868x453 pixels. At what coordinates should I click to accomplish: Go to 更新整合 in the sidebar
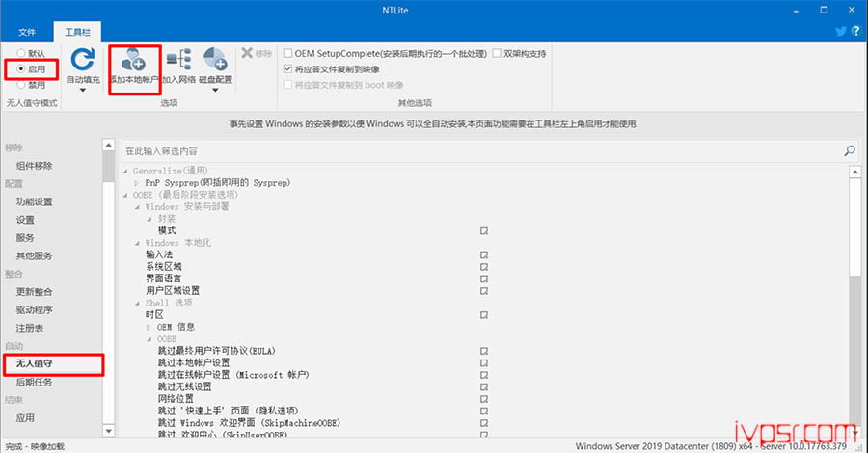click(35, 291)
